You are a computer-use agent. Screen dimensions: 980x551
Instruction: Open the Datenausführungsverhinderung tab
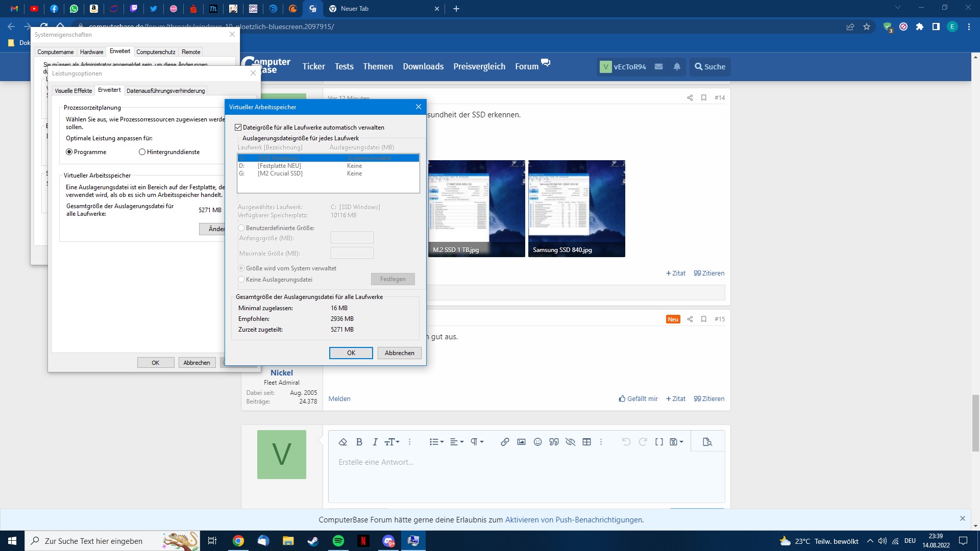165,91
